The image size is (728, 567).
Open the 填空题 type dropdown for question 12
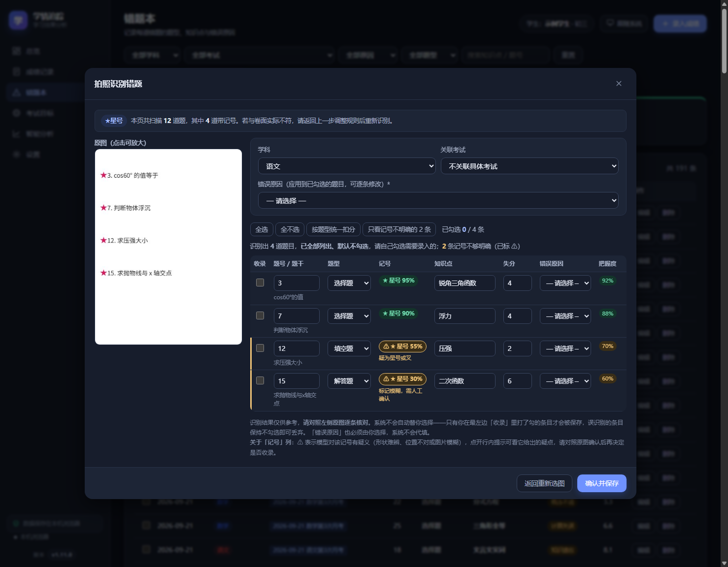(x=349, y=348)
